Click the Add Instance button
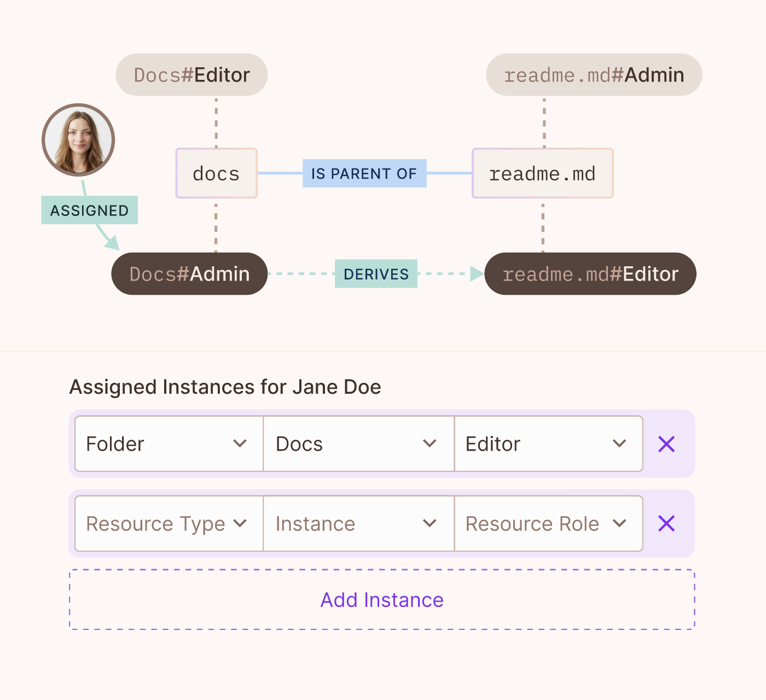 (x=381, y=599)
